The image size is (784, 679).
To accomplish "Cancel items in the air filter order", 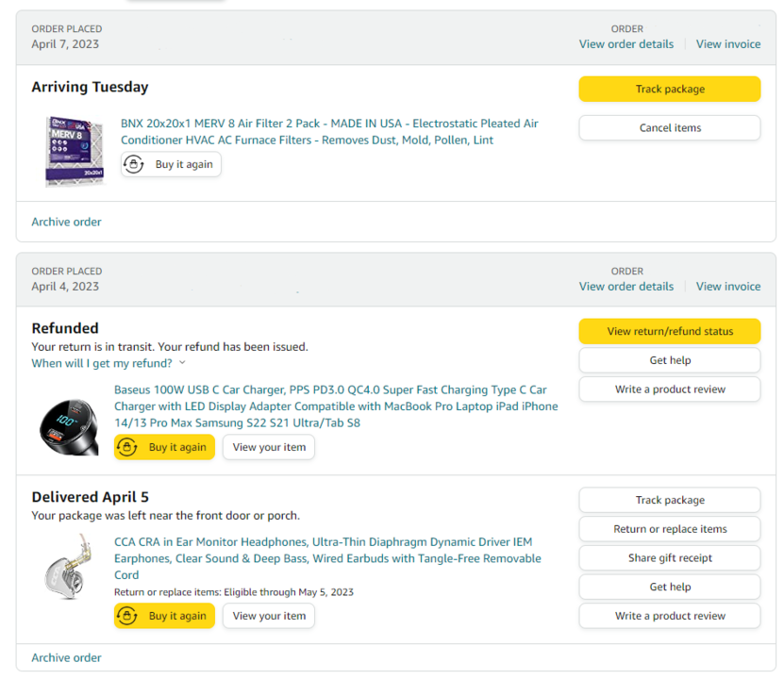I will pyautogui.click(x=669, y=127).
